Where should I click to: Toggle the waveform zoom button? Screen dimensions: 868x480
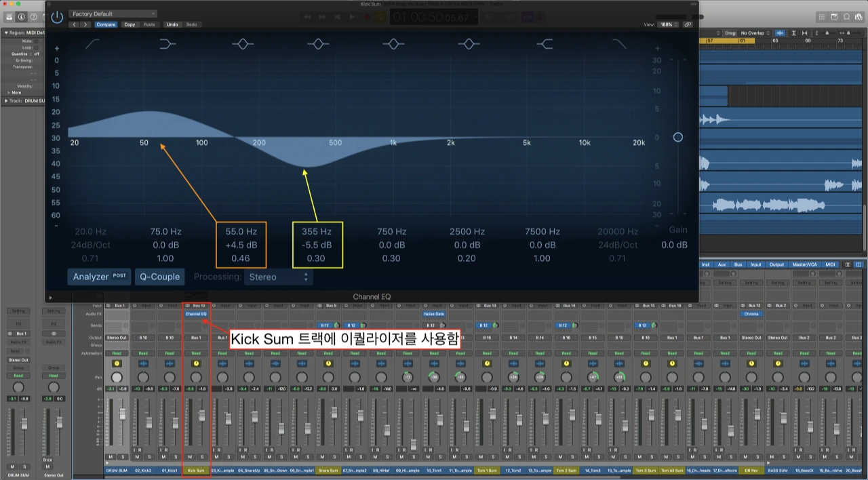(x=781, y=33)
